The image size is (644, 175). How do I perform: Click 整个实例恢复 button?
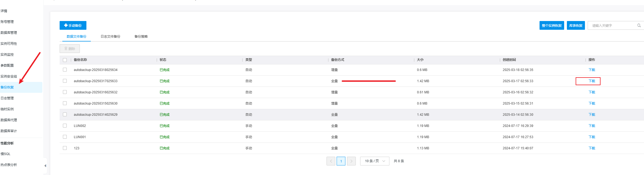coord(552,25)
